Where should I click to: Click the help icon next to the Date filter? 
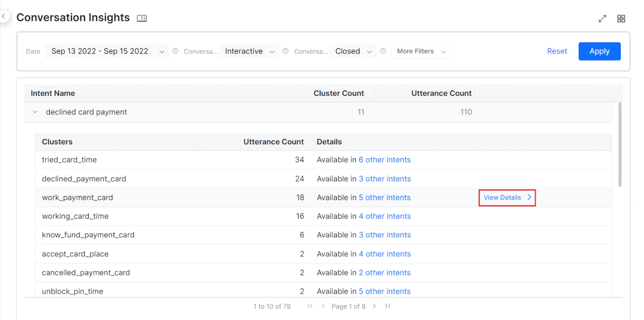(x=175, y=51)
